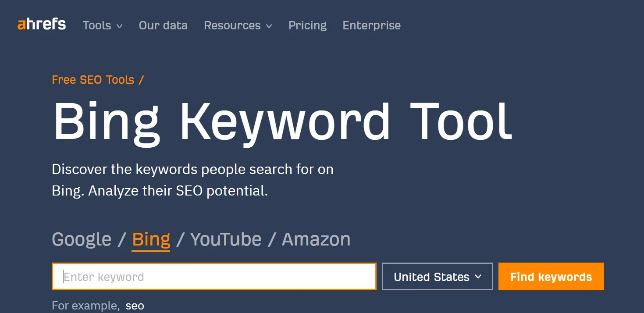
Task: Click the down arrow inside United States selector
Action: point(478,277)
